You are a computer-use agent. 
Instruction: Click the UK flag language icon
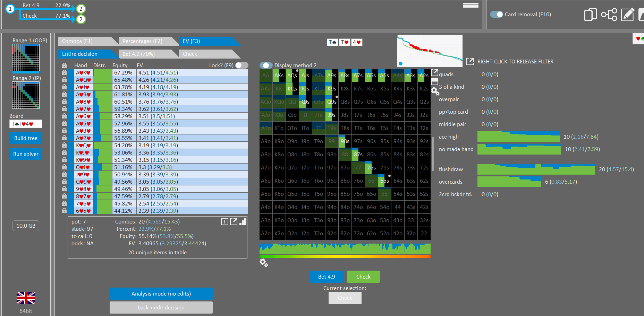(x=26, y=298)
